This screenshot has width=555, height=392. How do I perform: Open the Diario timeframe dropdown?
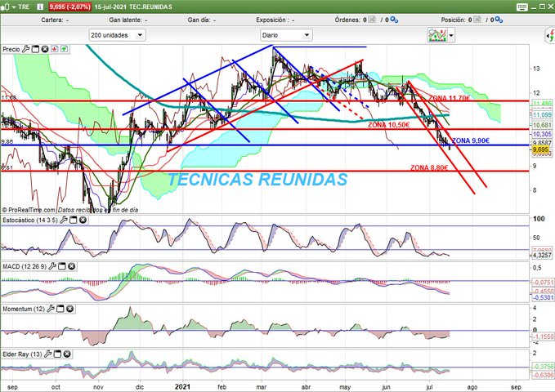tap(286, 35)
